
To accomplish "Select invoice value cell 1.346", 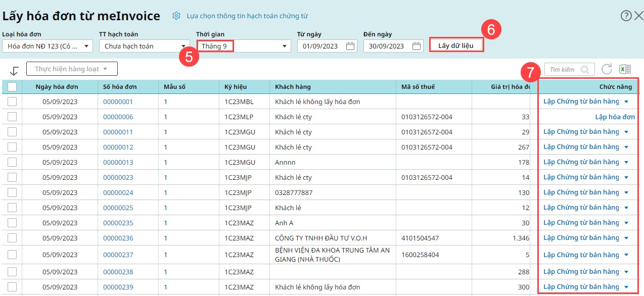I will 521,238.
